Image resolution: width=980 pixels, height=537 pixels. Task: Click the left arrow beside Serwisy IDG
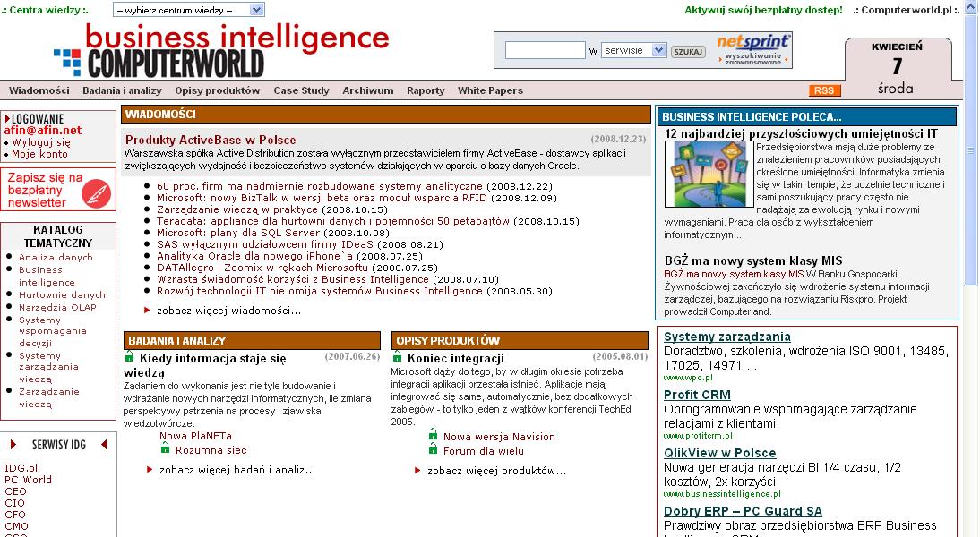[x=104, y=445]
